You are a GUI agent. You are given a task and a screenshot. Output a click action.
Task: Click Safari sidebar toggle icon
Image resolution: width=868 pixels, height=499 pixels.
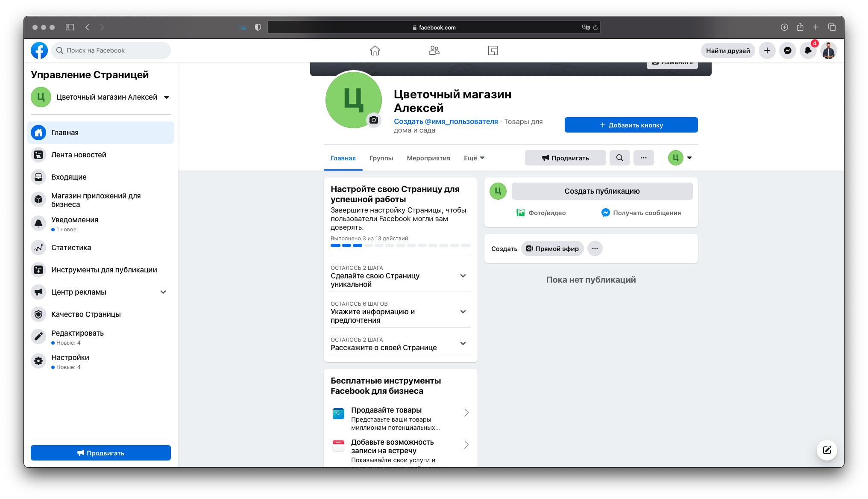pos(70,27)
